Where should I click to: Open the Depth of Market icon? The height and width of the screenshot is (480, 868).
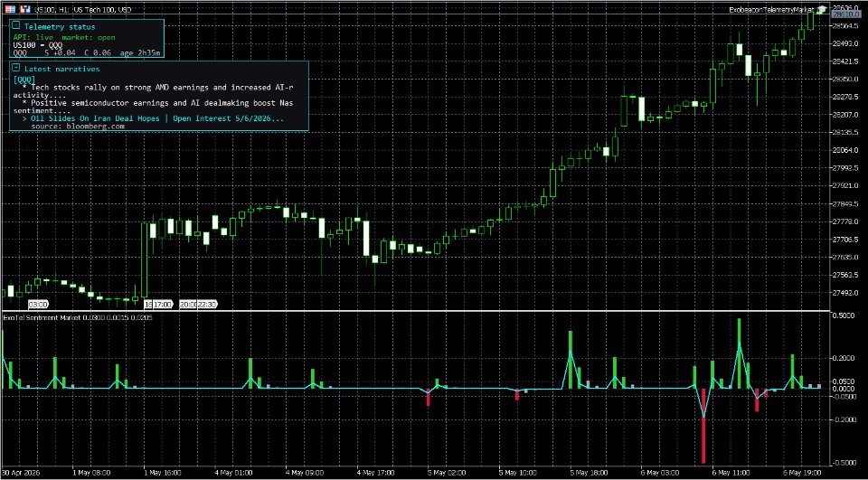[11, 9]
